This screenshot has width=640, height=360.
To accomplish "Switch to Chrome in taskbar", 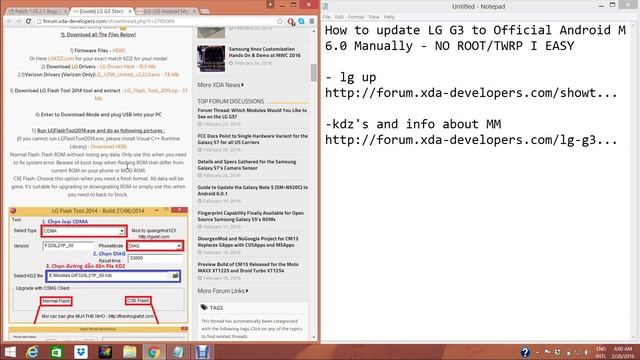I will [x=154, y=352].
